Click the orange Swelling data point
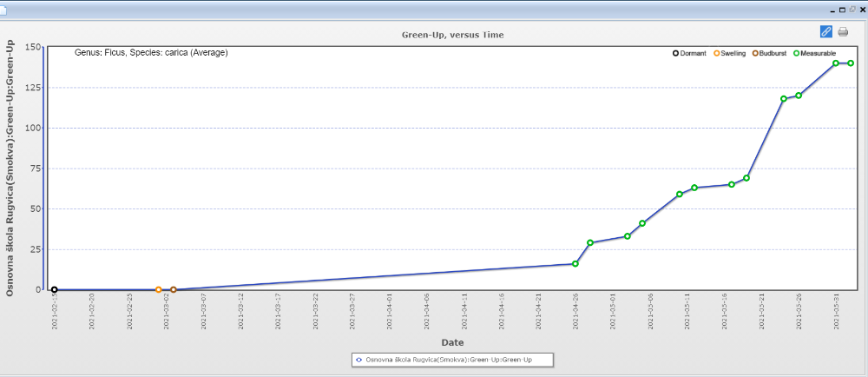 159,290
